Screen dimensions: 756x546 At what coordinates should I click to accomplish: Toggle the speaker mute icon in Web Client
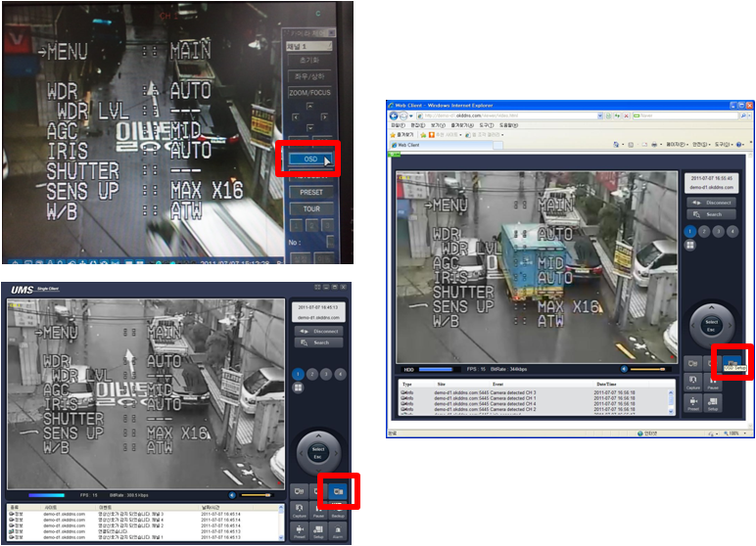click(625, 369)
